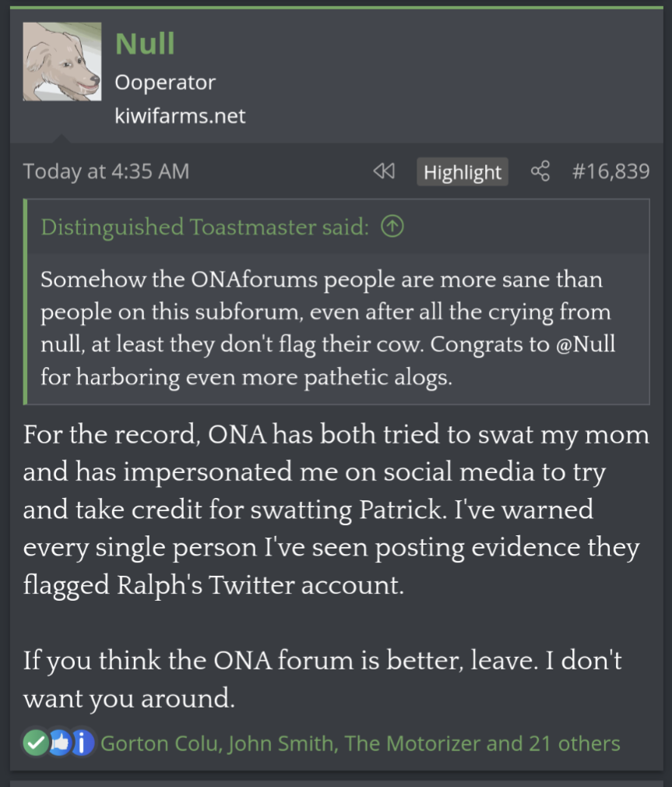Jump to quoted post via up-arrow icon
This screenshot has height=787, width=672.
coord(392,227)
